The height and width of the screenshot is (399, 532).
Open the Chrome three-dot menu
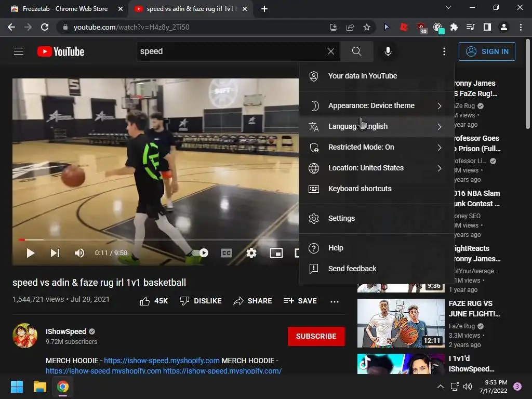[521, 27]
